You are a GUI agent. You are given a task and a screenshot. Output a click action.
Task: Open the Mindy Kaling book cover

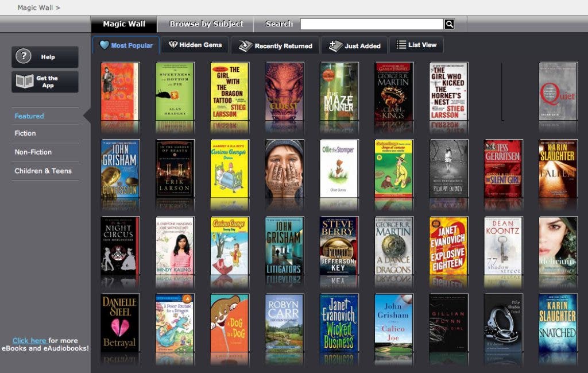(x=175, y=246)
